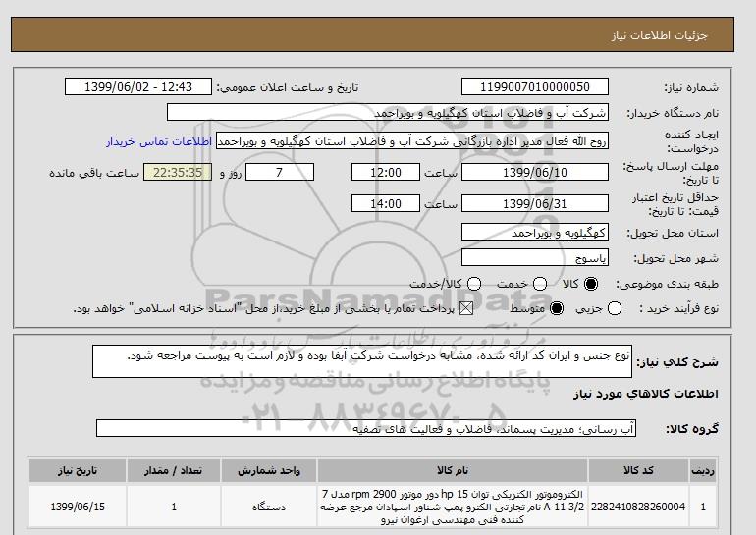Select the کالا radio button
The width and height of the screenshot is (756, 535).
click(591, 284)
